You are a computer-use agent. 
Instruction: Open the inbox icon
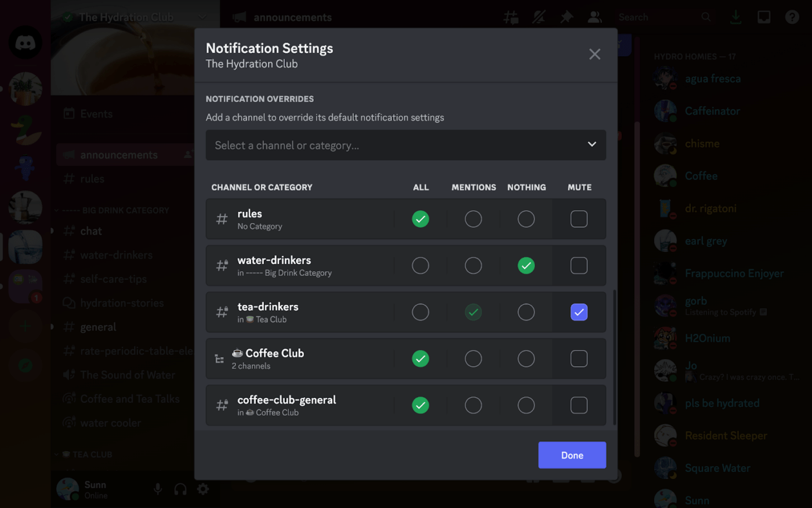pos(763,17)
